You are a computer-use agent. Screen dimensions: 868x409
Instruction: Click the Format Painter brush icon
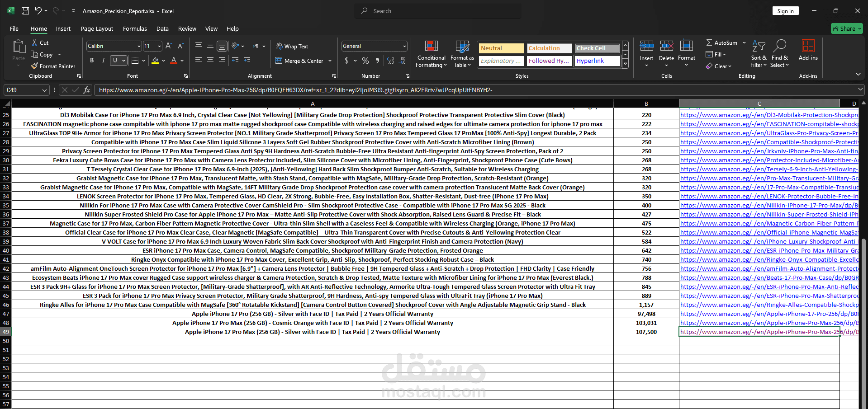point(34,66)
